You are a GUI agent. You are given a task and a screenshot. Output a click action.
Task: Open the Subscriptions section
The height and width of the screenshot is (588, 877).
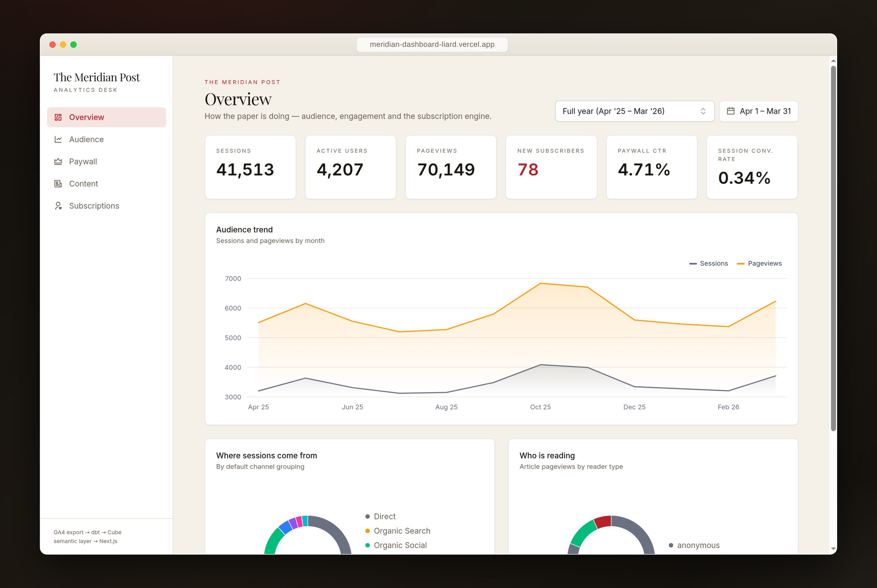[106, 206]
